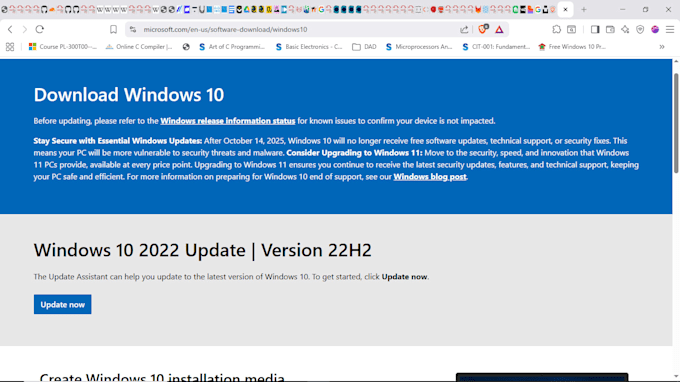Bookmark this page with the bookmark icon
The height and width of the screenshot is (382, 680).
pos(113,29)
